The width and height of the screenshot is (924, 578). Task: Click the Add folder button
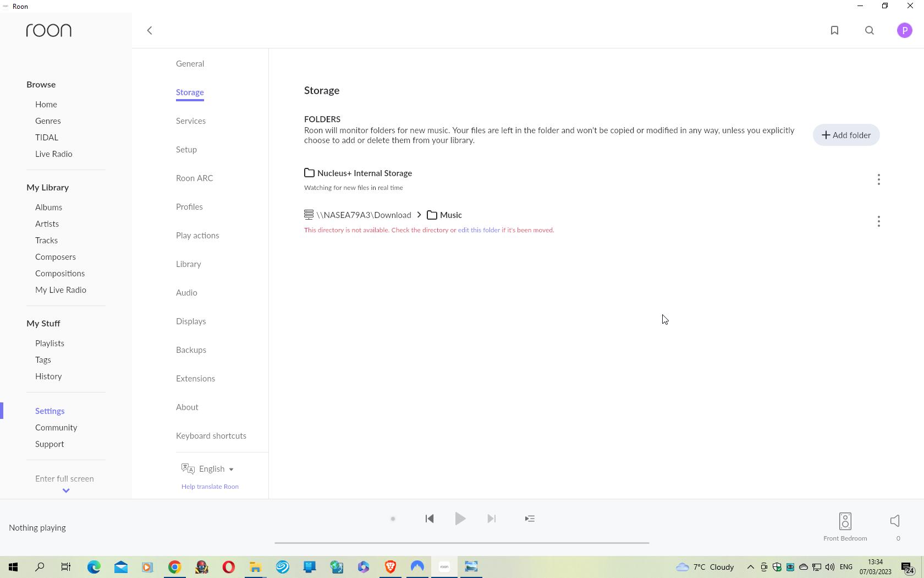(846, 135)
